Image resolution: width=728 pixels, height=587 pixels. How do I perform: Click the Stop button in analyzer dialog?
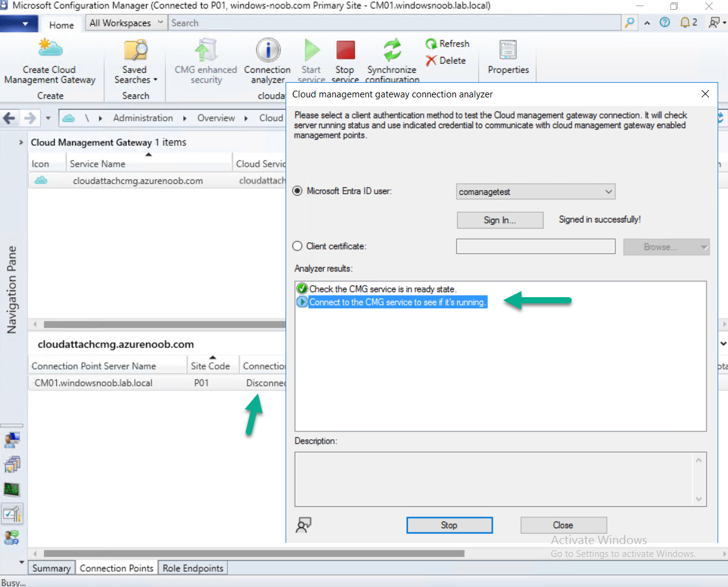(x=449, y=525)
